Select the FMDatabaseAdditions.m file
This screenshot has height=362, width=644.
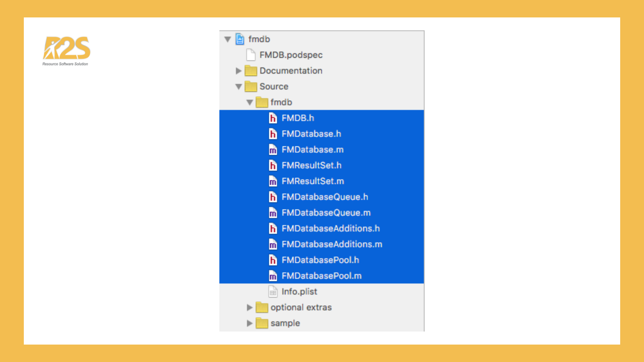pos(331,244)
